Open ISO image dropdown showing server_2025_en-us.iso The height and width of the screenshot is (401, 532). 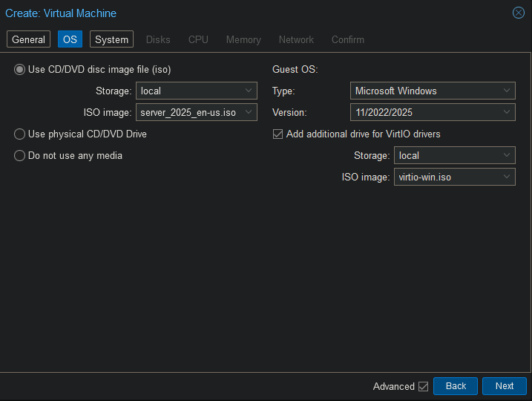click(x=249, y=113)
